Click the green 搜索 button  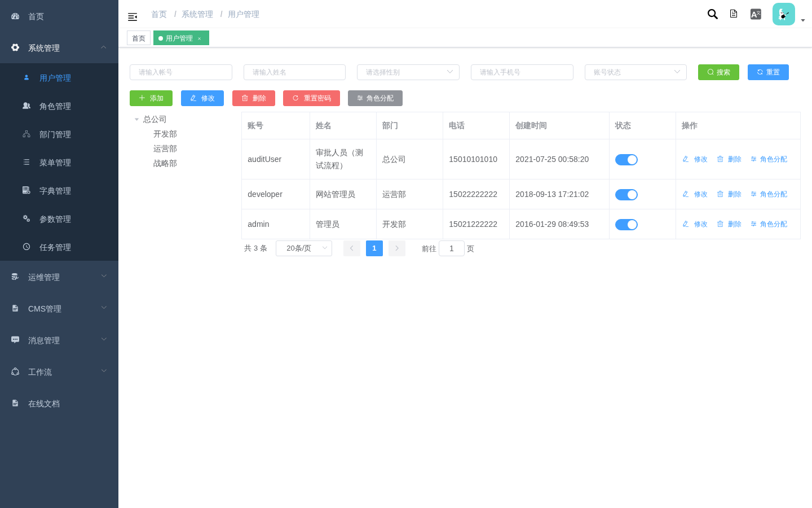718,72
